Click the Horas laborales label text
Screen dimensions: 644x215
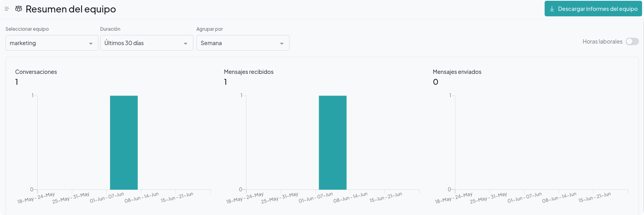pos(602,42)
